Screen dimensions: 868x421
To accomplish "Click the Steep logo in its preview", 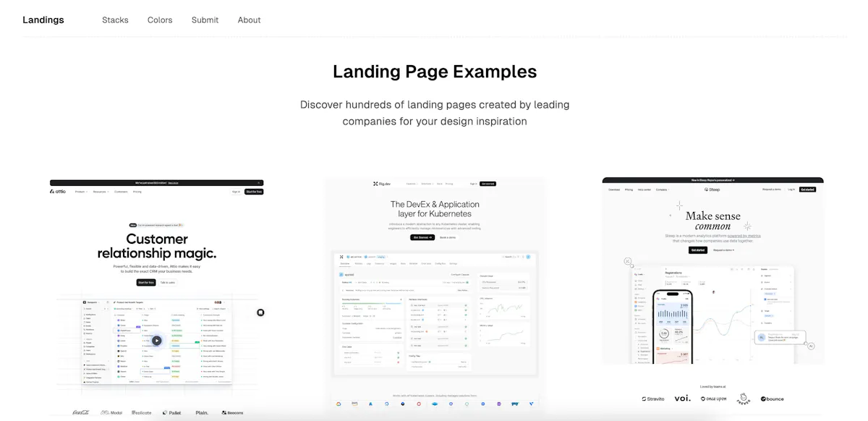I will pyautogui.click(x=712, y=190).
